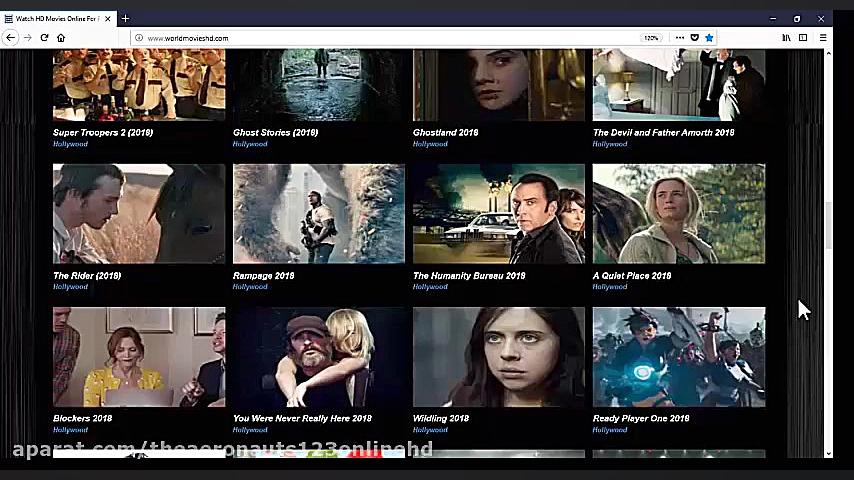Image resolution: width=854 pixels, height=480 pixels.
Task: Go to the browser home page icon
Action: coord(61,38)
